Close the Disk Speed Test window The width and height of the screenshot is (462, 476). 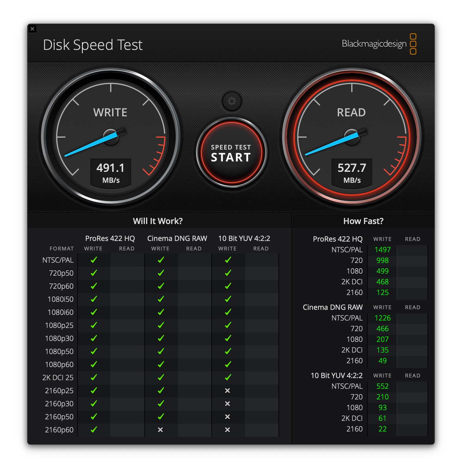coord(32,29)
